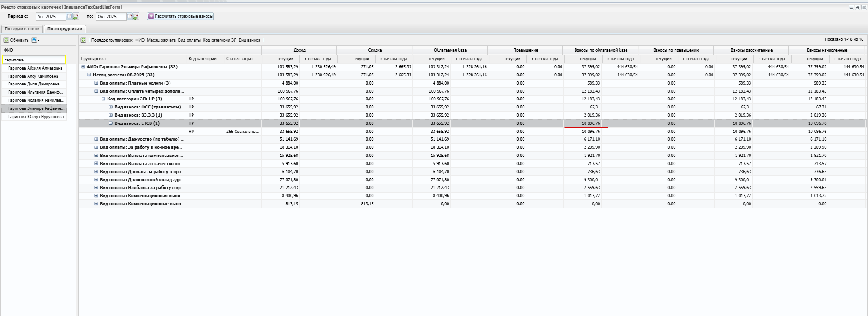The height and width of the screenshot is (316, 868).
Task: Select employee Гарипова Диля Дамировна
Action: click(33, 84)
